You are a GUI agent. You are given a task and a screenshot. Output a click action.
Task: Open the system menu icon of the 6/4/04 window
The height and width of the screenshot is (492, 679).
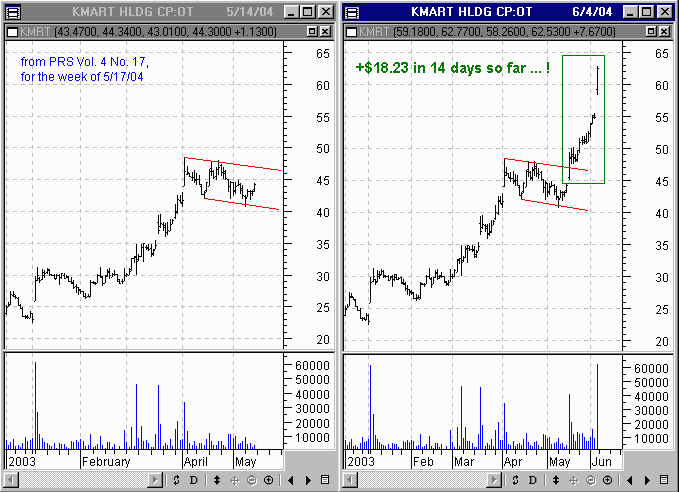[x=352, y=13]
